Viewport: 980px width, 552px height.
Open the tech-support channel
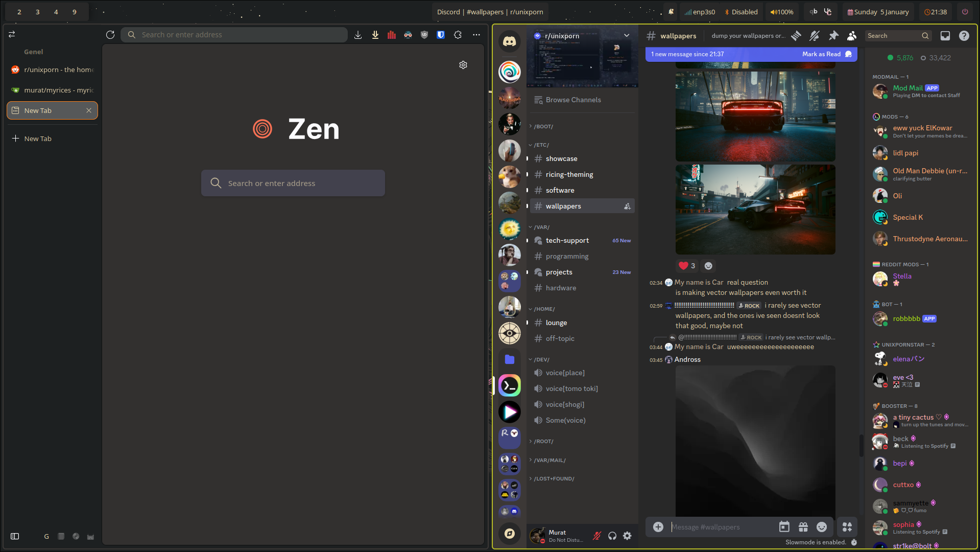(582, 241)
